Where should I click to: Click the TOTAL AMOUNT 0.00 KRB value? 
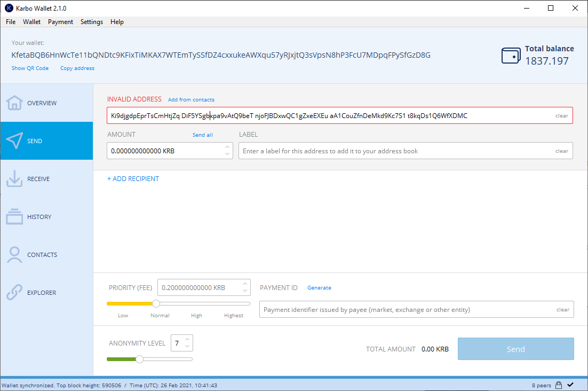[x=435, y=349]
